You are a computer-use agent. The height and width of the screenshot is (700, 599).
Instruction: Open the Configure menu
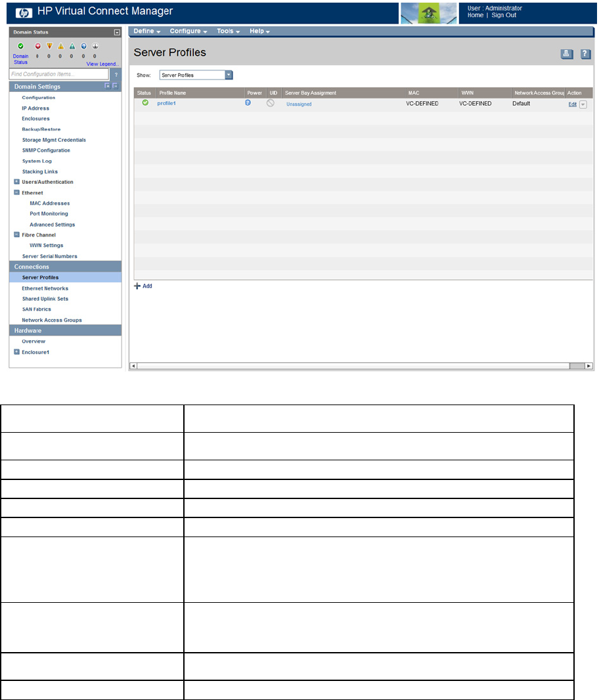188,31
